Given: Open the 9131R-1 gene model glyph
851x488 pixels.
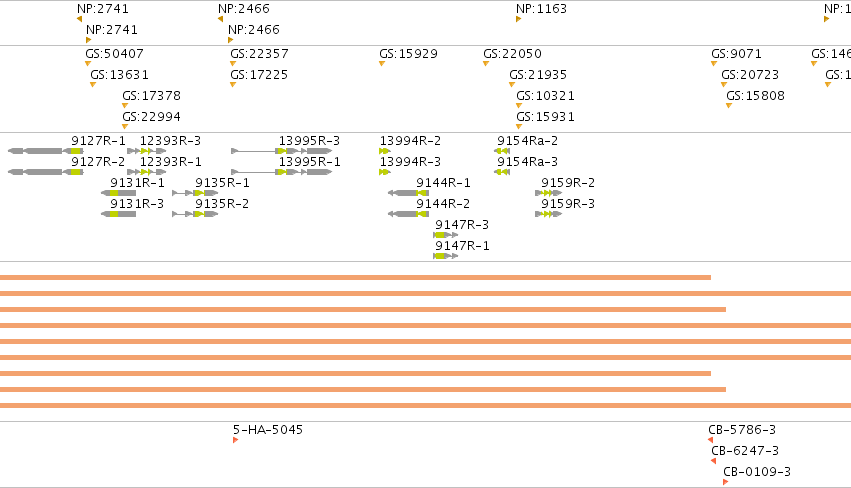Looking at the screenshot, I should click(x=119, y=193).
